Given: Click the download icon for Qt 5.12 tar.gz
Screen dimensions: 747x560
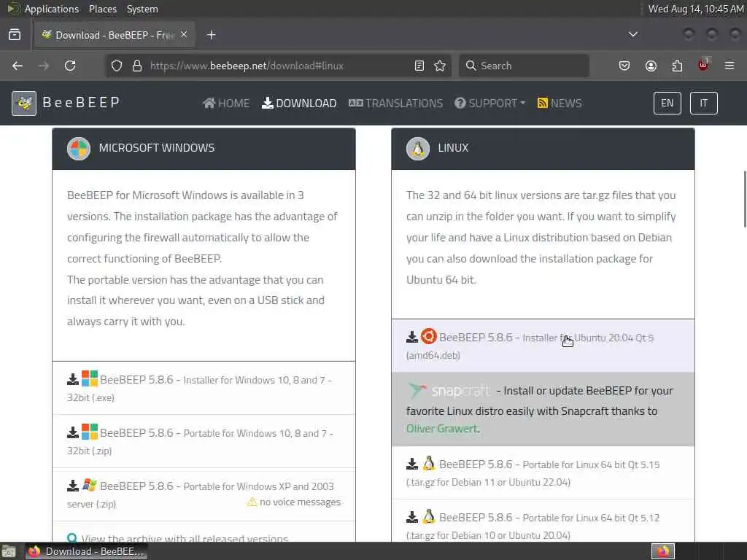Looking at the screenshot, I should pyautogui.click(x=412, y=517).
